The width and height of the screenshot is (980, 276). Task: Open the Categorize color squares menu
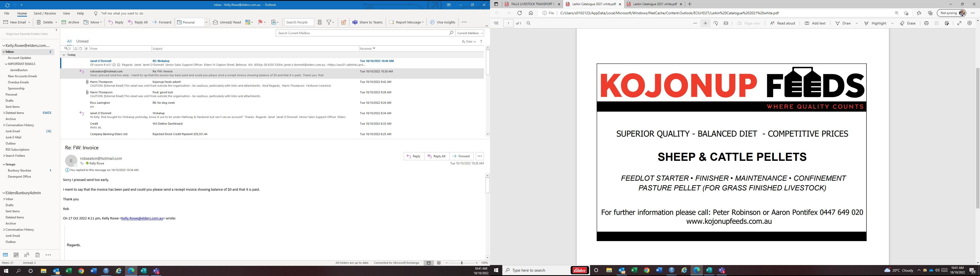pyautogui.click(x=249, y=22)
